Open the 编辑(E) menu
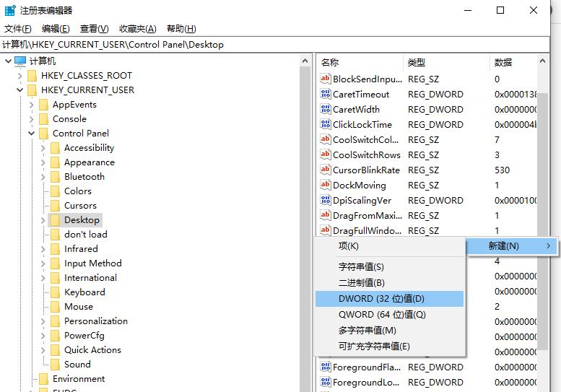Image resolution: width=561 pixels, height=392 pixels. (x=56, y=29)
